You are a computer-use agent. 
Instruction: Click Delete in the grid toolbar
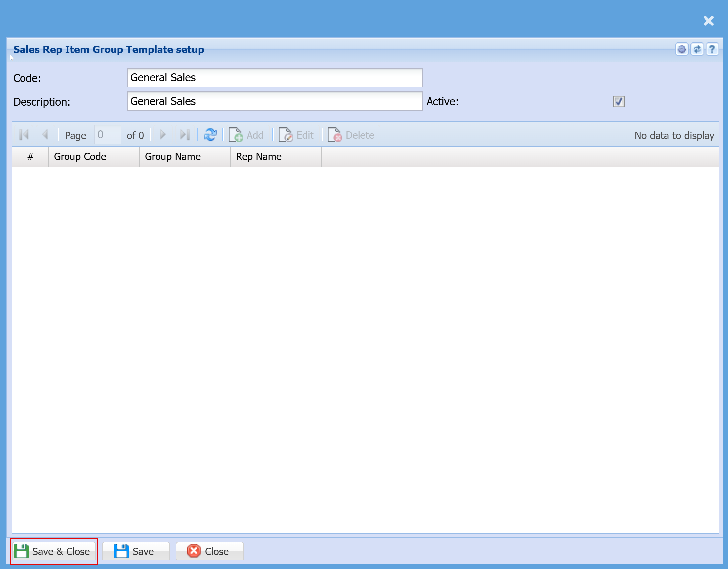click(x=351, y=135)
